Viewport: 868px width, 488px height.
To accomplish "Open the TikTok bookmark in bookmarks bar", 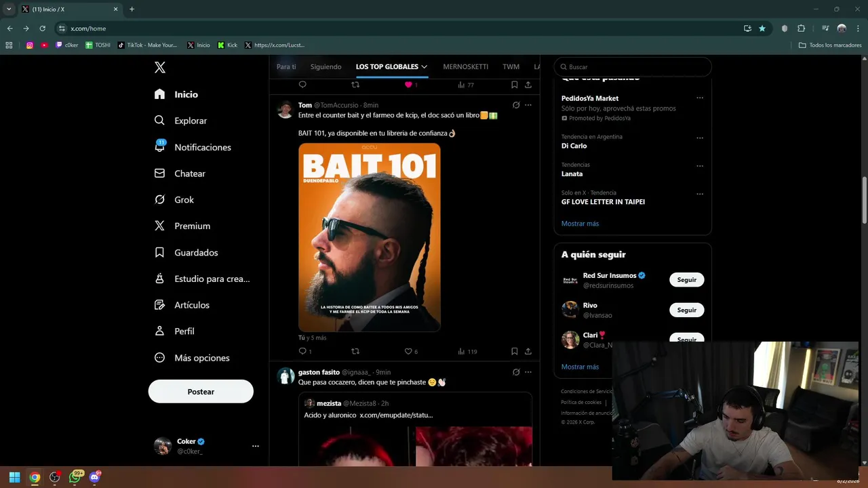I will (x=147, y=45).
